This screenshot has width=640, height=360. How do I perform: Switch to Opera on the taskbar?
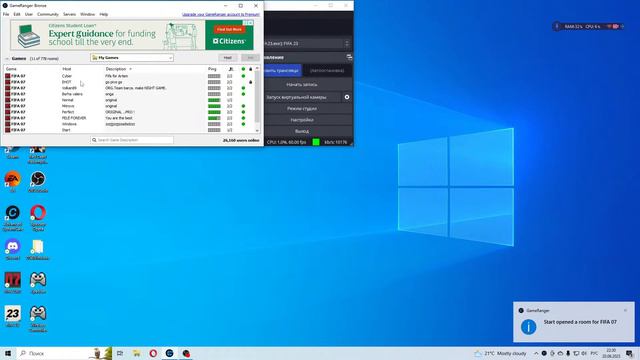153,353
